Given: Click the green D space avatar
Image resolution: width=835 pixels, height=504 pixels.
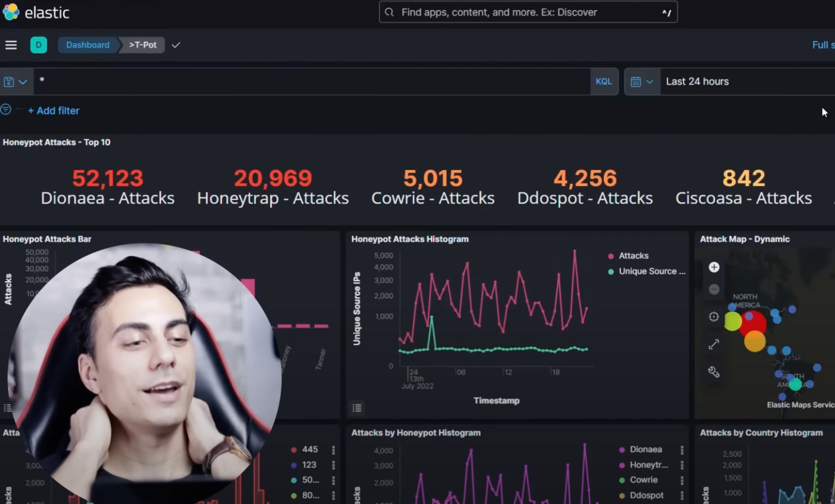Looking at the screenshot, I should coord(39,45).
